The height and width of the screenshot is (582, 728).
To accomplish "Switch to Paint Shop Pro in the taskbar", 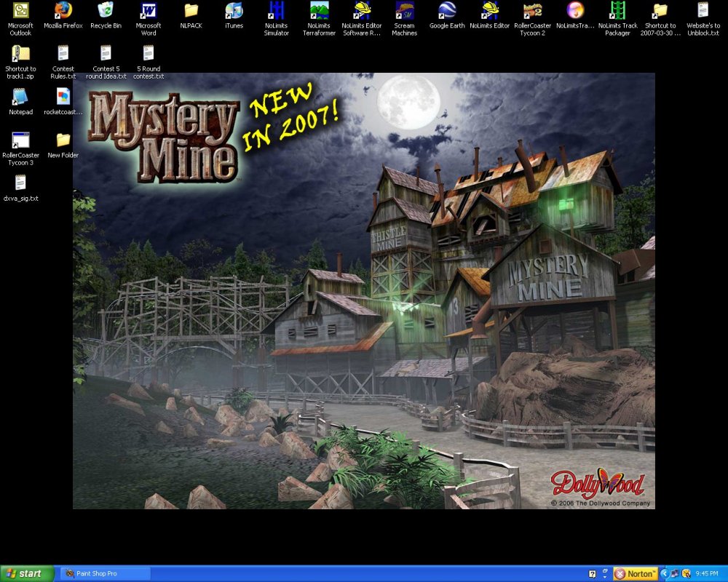I will [105, 573].
